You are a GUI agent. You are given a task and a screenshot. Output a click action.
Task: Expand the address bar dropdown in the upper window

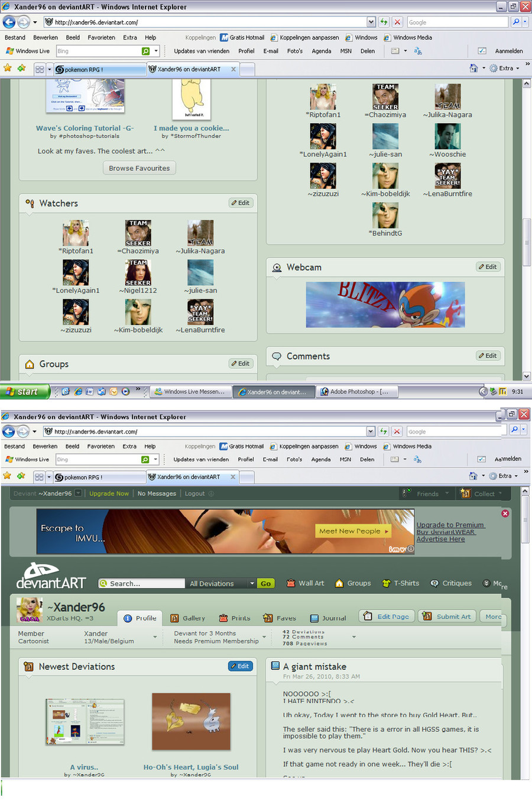[371, 22]
